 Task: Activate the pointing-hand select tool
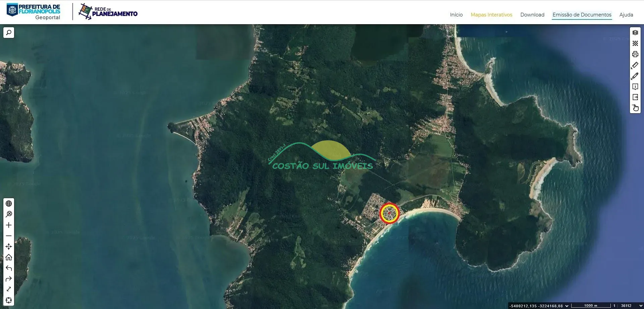click(635, 108)
